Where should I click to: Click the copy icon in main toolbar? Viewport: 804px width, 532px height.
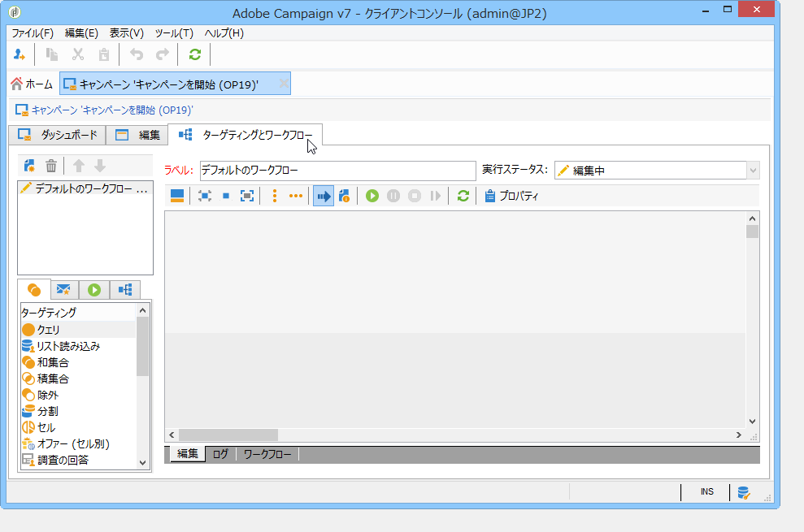click(x=52, y=54)
